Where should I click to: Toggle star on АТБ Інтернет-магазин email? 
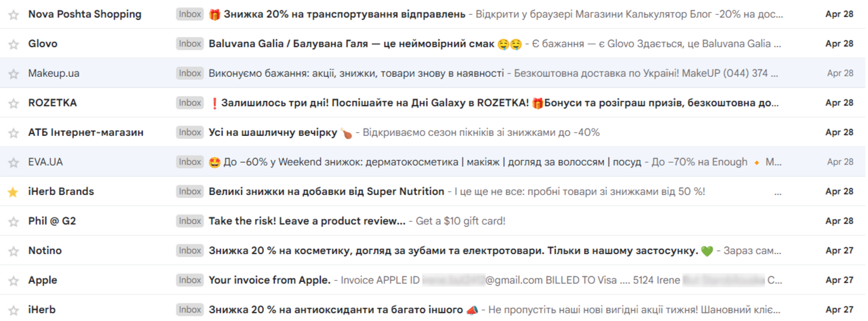coord(13,133)
